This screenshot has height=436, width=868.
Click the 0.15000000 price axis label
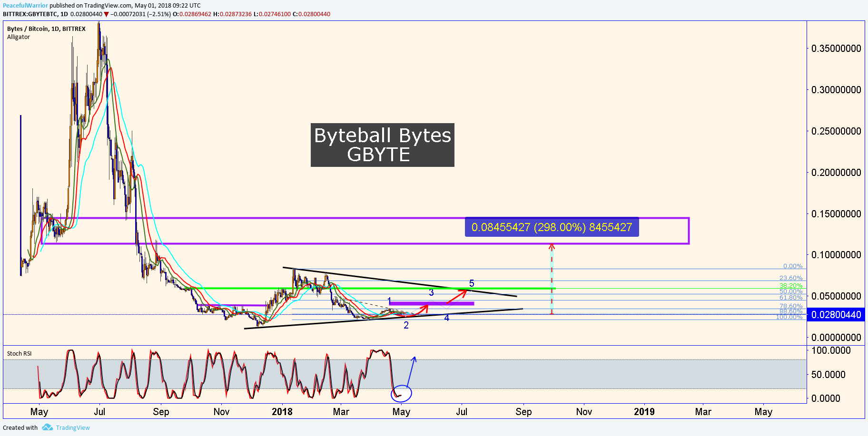836,214
